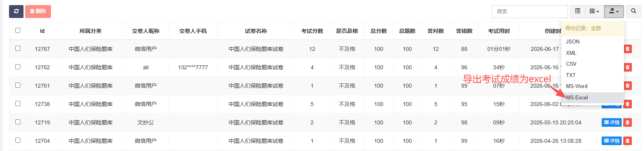The width and height of the screenshot is (644, 151).
Task: Check the checkbox for row 12762
Action: [x=18, y=67]
